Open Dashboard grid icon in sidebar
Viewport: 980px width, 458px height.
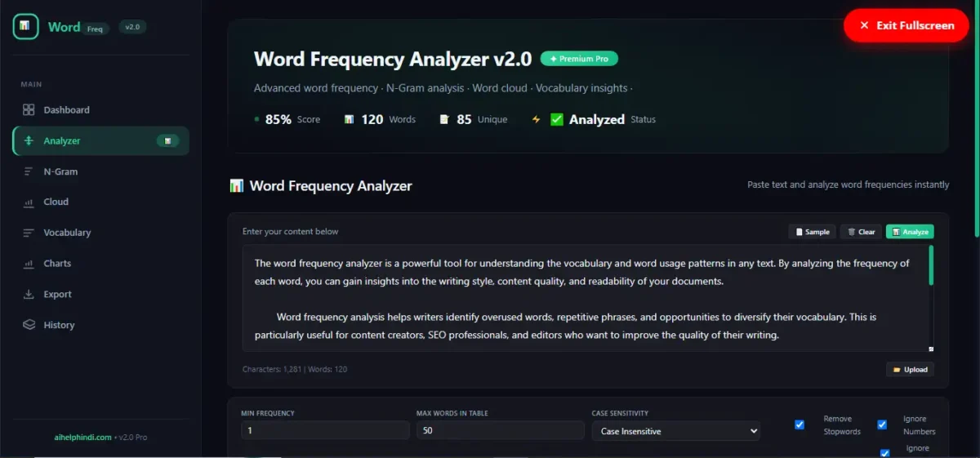(x=29, y=109)
